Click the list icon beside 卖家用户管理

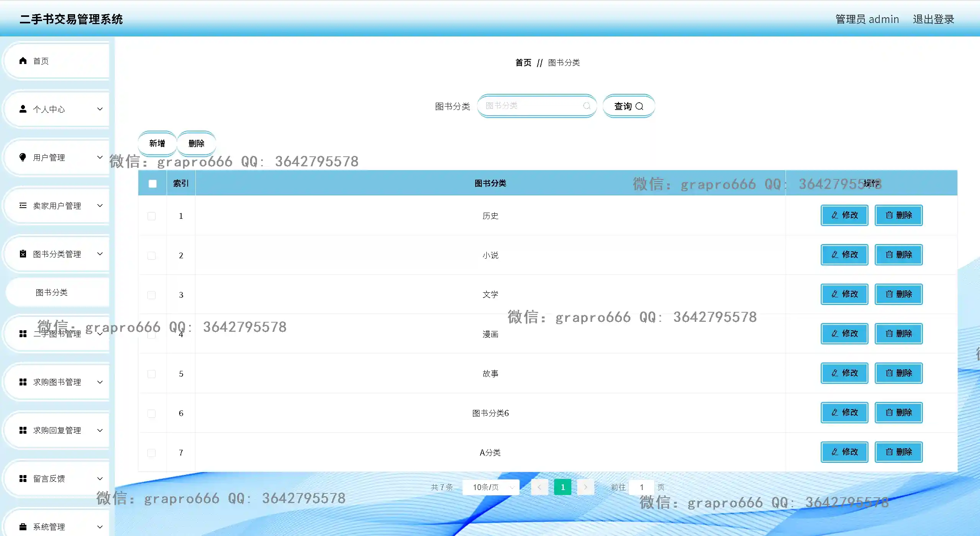coord(23,206)
